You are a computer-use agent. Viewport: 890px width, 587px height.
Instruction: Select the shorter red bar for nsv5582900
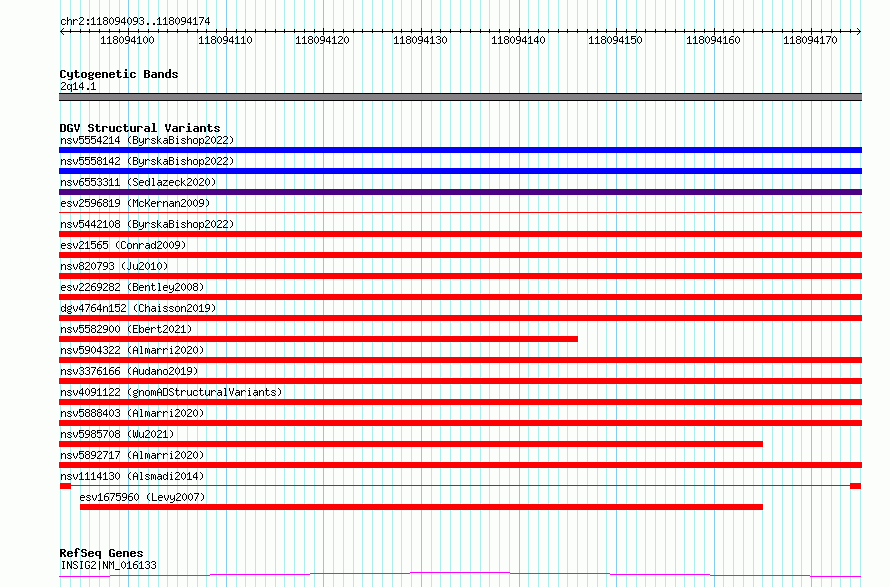(318, 339)
